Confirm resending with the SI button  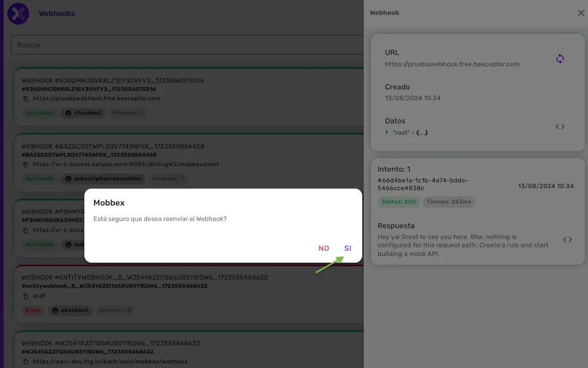tap(348, 248)
